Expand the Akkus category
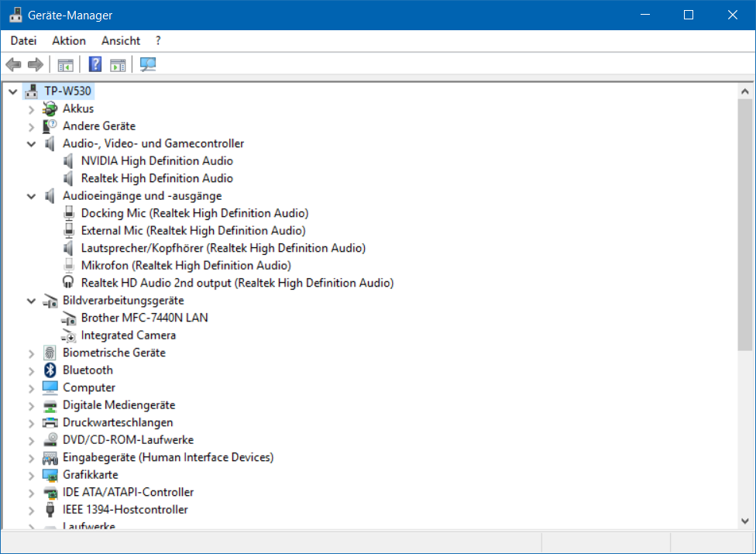Image resolution: width=756 pixels, height=554 pixels. coord(31,109)
